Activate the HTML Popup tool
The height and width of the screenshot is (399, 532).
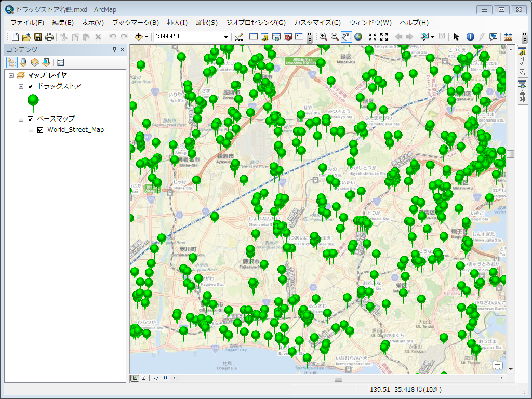point(494,37)
